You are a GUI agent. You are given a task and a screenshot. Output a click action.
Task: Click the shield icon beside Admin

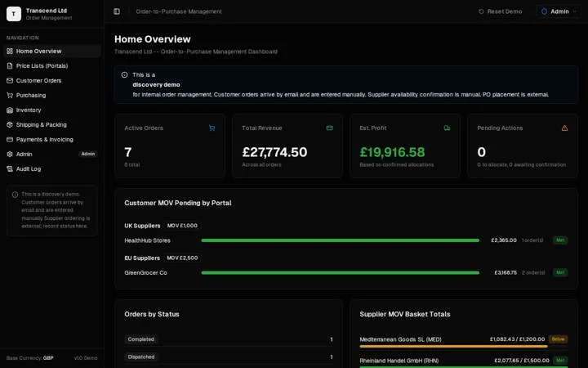tap(544, 11)
